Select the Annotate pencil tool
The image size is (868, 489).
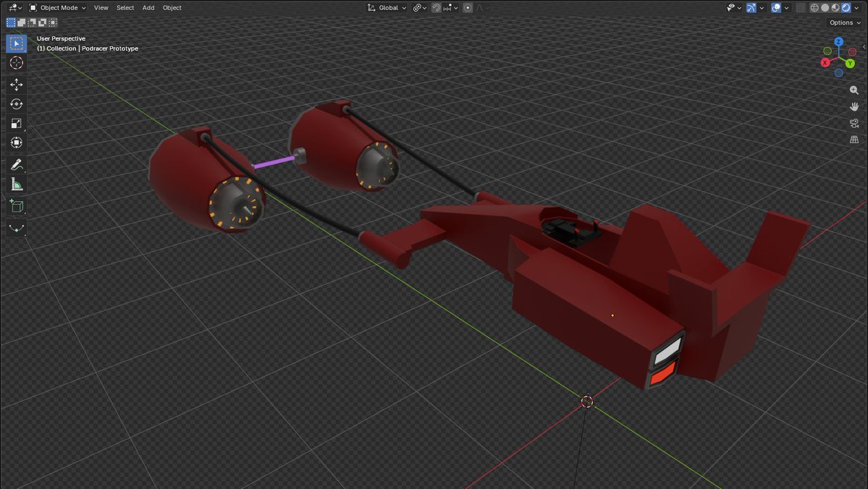[16, 165]
